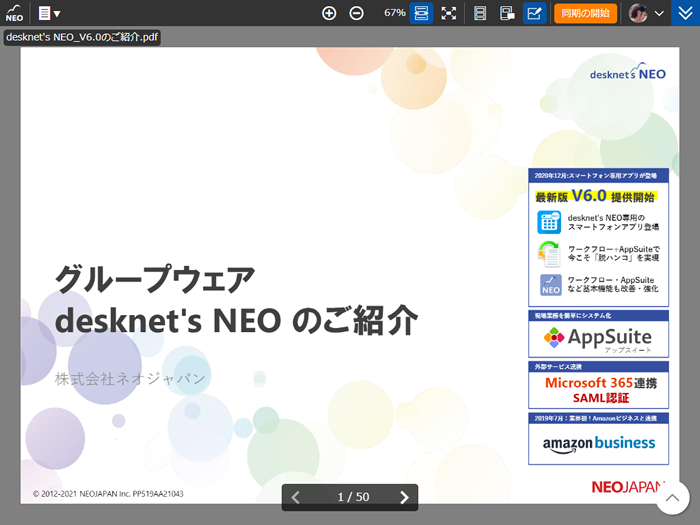Go to the next page arrow
700x525 pixels.
[404, 497]
